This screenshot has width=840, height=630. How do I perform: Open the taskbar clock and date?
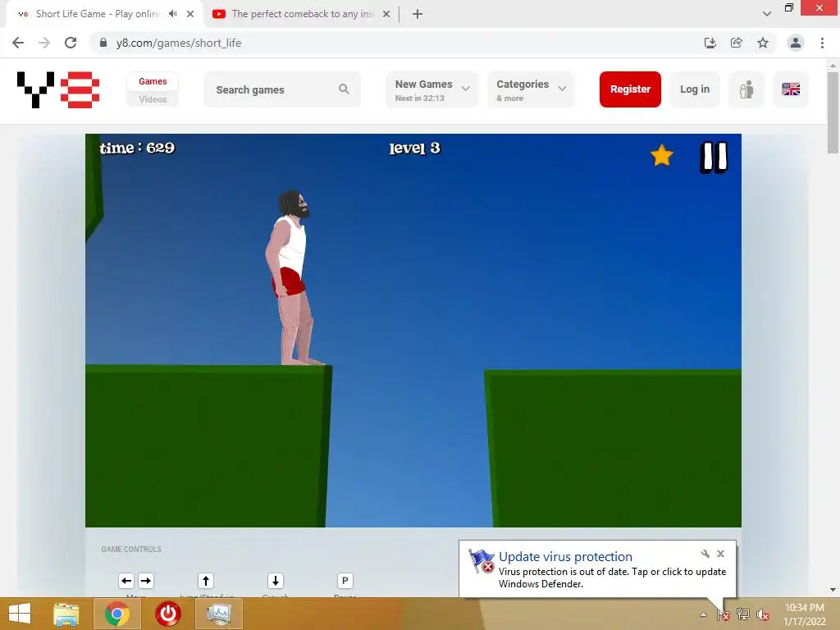pyautogui.click(x=804, y=614)
